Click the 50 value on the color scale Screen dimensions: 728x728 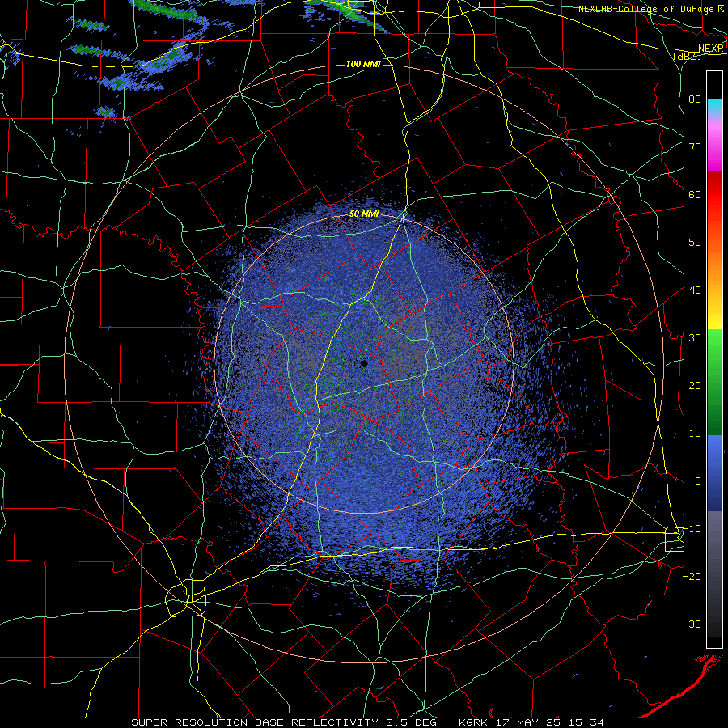click(695, 243)
